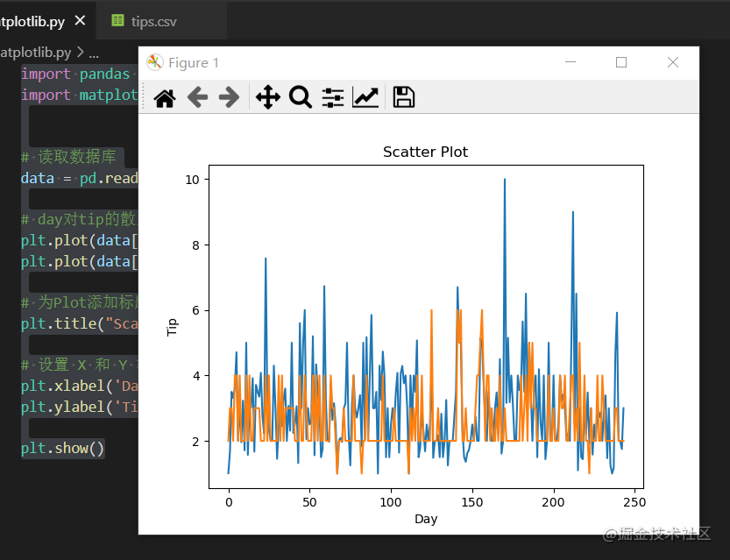Enable the pan axes tool
This screenshot has width=730, height=560.
267,97
